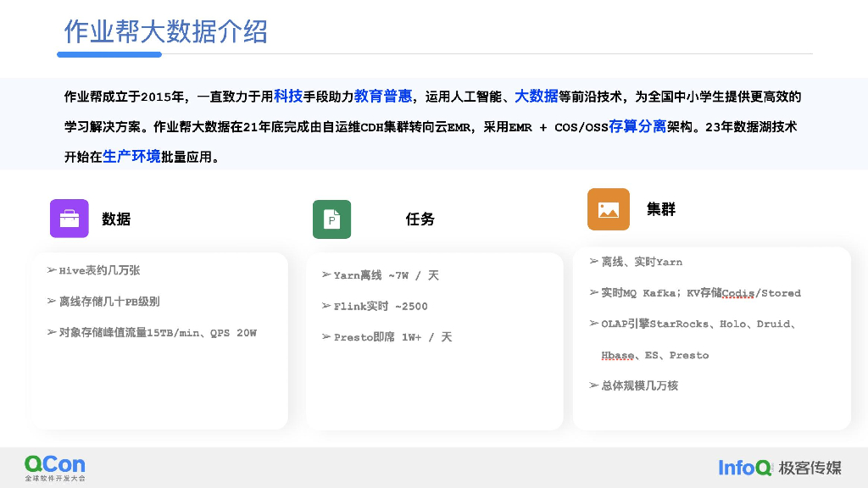Click the blue highlighted word 大数据
Image resolution: width=868 pixels, height=488 pixels.
click(x=536, y=97)
